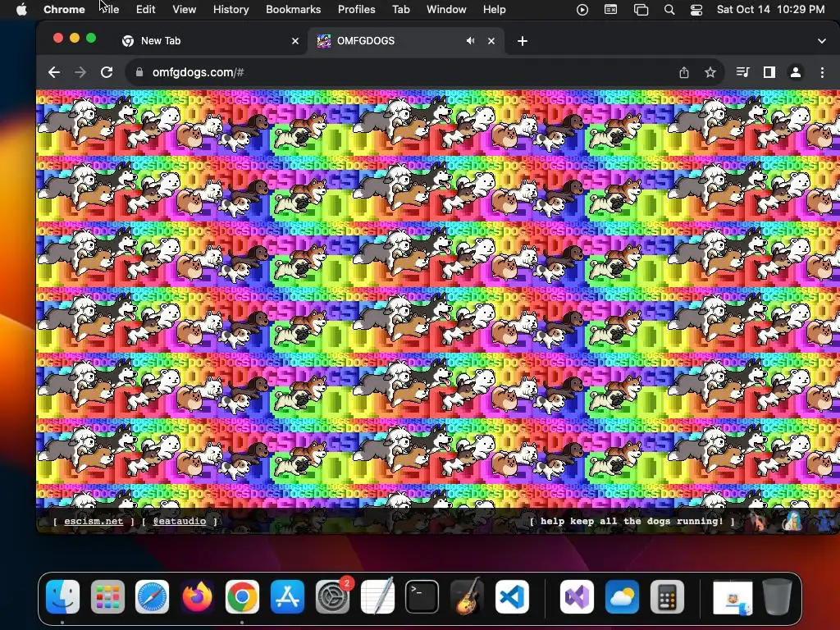The image size is (840, 630).
Task: Open the Weather app from the Dock
Action: 622,597
